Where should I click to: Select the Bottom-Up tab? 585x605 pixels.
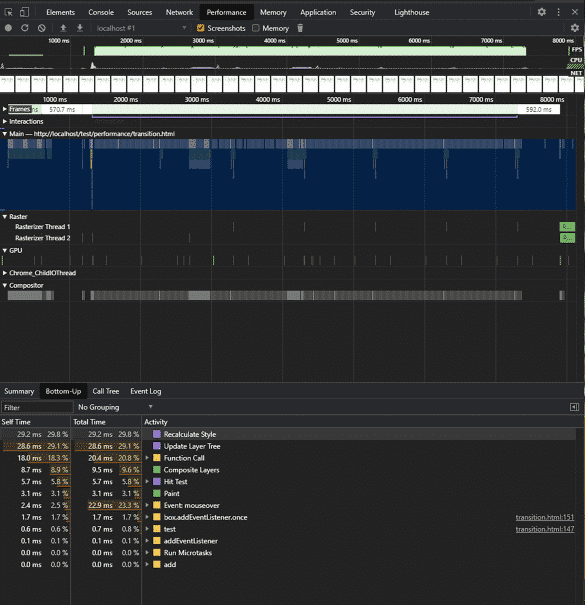click(x=63, y=391)
